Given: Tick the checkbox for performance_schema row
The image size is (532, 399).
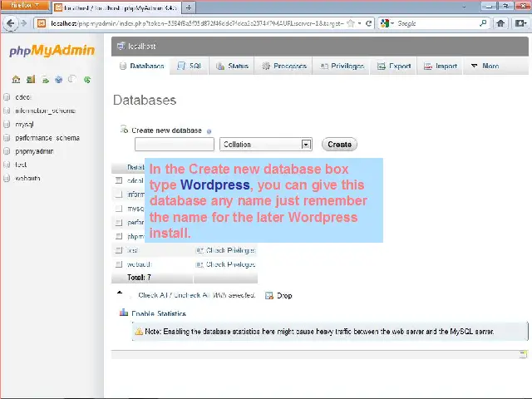Looking at the screenshot, I should click(119, 223).
